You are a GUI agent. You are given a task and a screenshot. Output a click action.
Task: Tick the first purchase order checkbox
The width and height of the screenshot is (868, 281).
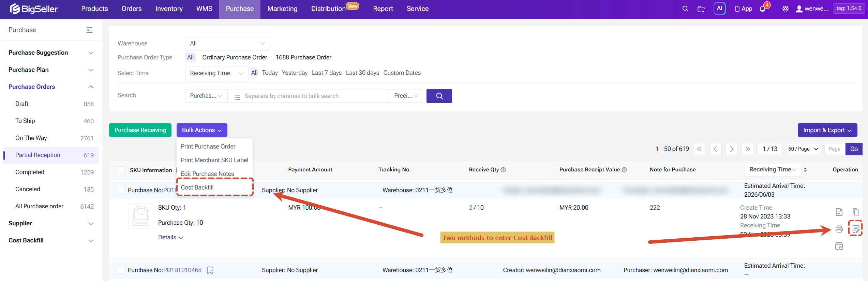[x=121, y=190]
